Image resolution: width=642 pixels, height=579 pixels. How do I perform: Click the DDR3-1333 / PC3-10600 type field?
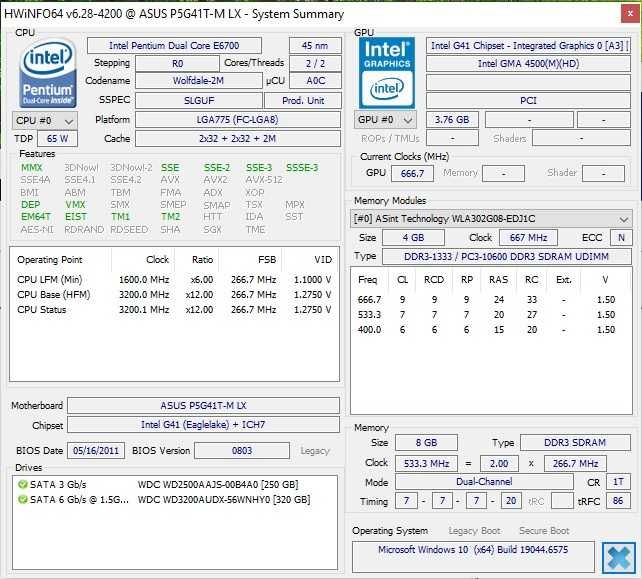point(506,257)
